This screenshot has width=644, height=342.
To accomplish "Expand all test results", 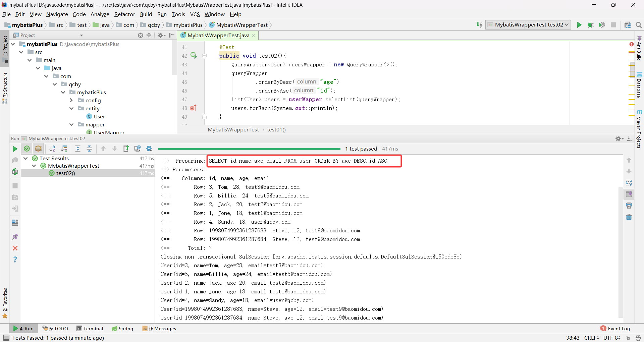I will [78, 149].
